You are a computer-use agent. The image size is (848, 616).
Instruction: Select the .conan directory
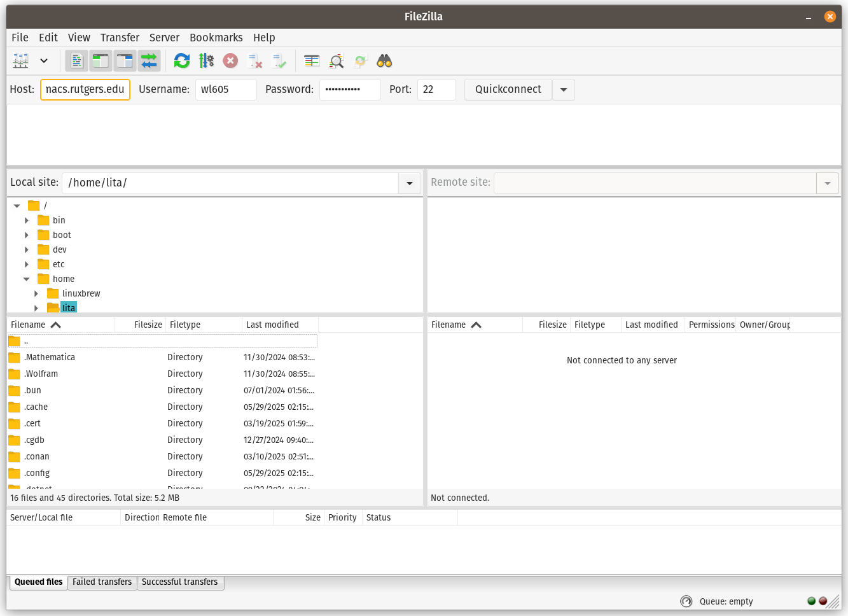[x=162, y=456]
